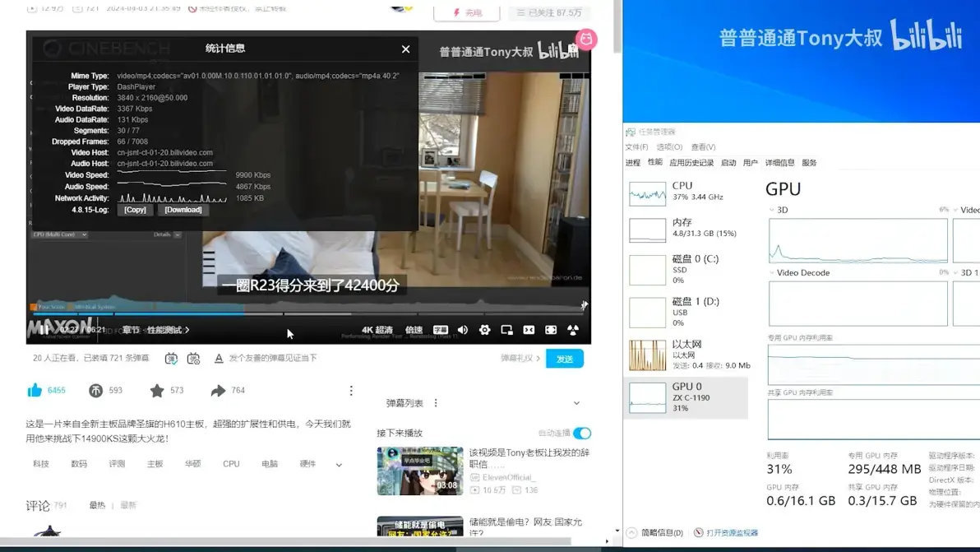Click the 发送 send button
Viewport: 980px width, 552px height.
tap(564, 359)
